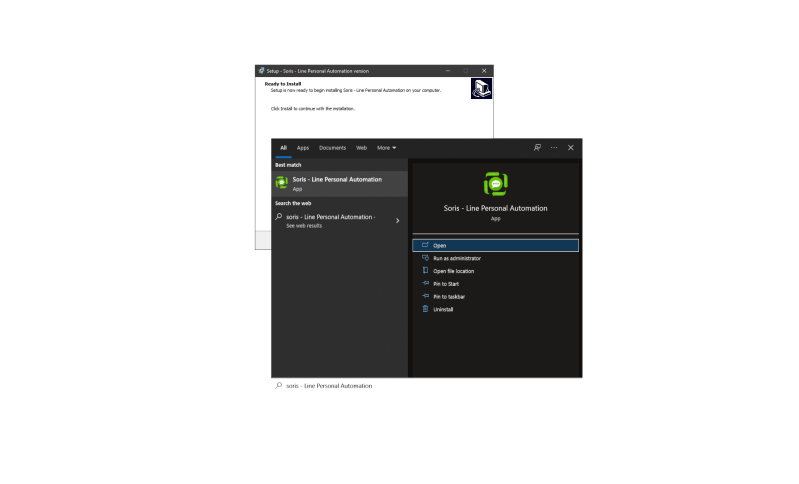The height and width of the screenshot is (484, 799).
Task: Click the Open icon in action list
Action: (425, 245)
